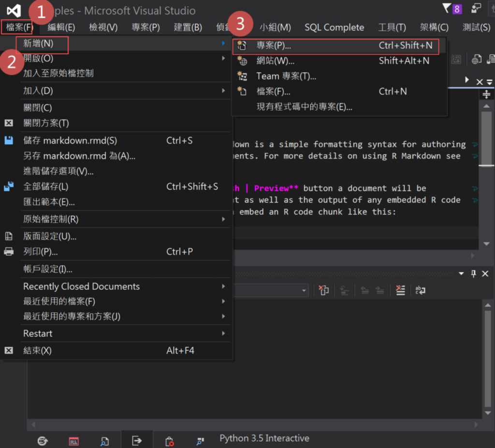Expand the 開啟(O) submenu arrow
The image size is (495, 448).
[x=223, y=58]
